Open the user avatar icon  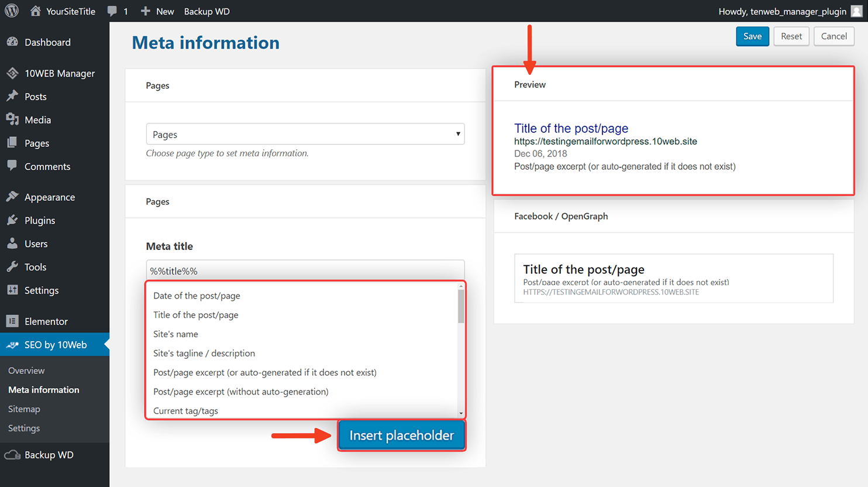point(856,11)
